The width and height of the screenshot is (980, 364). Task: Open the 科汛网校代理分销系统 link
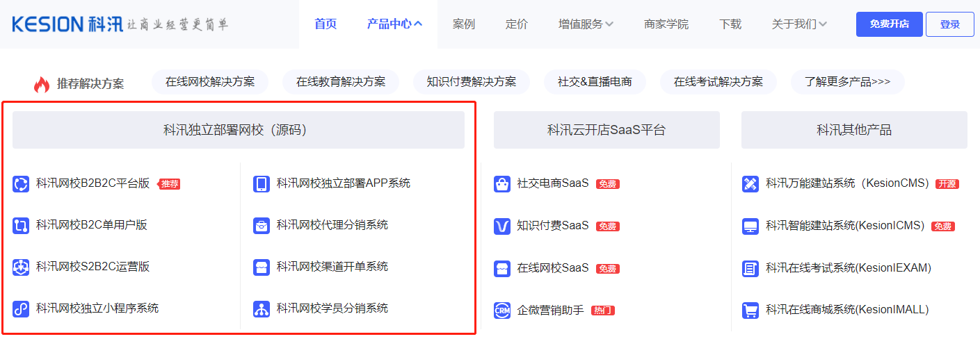pyautogui.click(x=332, y=225)
